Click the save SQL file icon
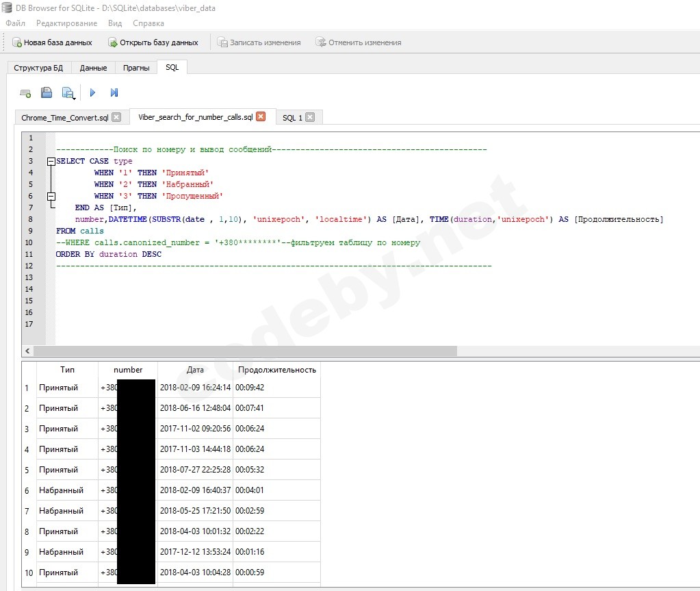This screenshot has height=591, width=700. point(68,92)
